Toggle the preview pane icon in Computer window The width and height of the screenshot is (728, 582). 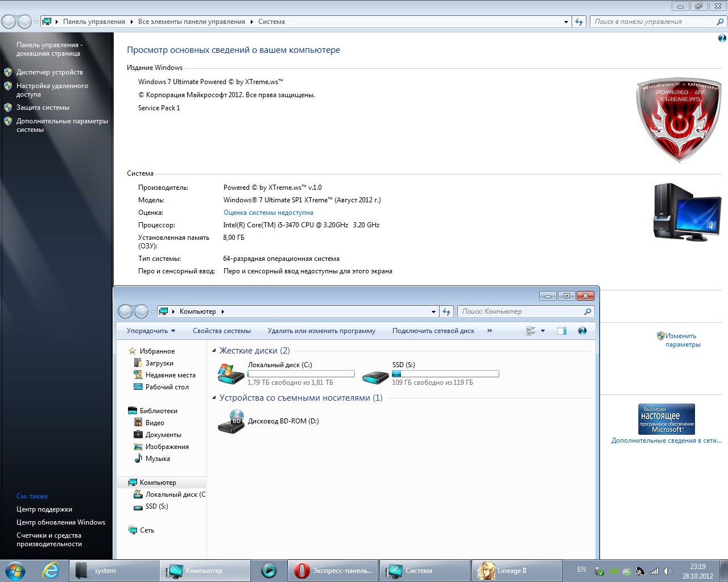[x=562, y=331]
